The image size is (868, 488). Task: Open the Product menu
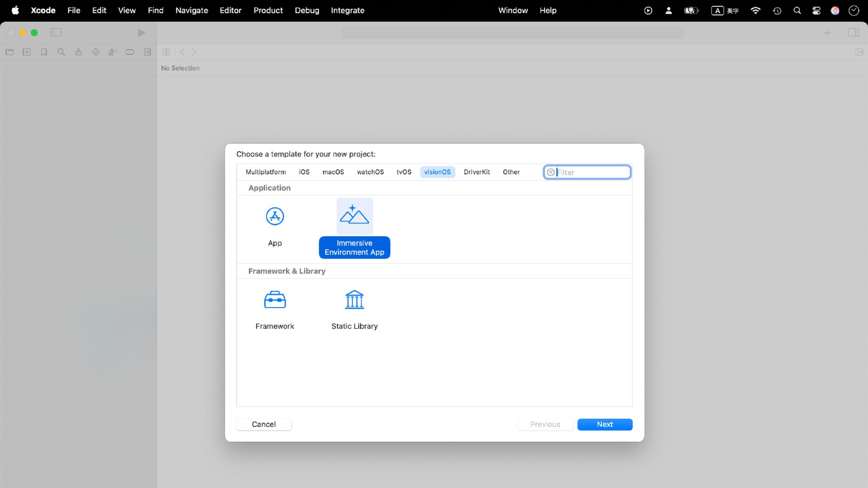[268, 10]
